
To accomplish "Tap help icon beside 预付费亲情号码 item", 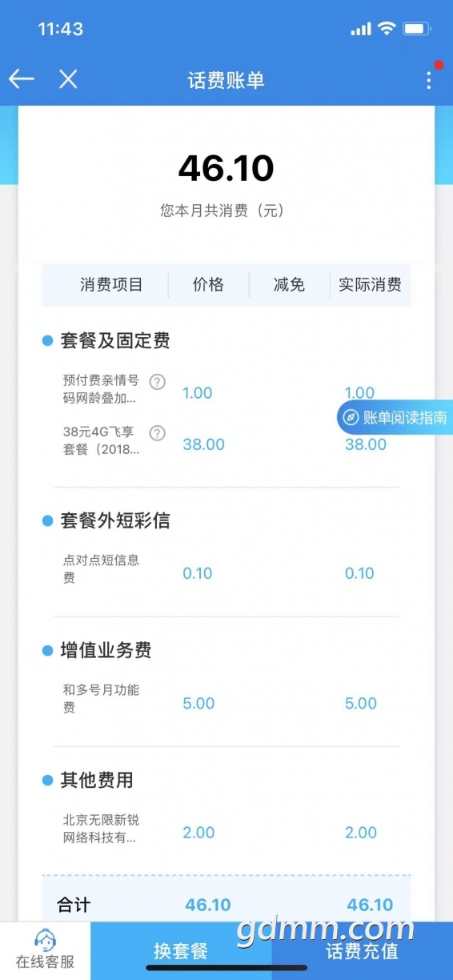I will pos(158,382).
